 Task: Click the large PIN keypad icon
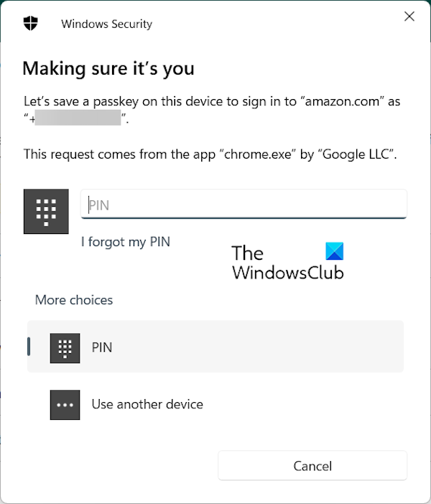[46, 211]
